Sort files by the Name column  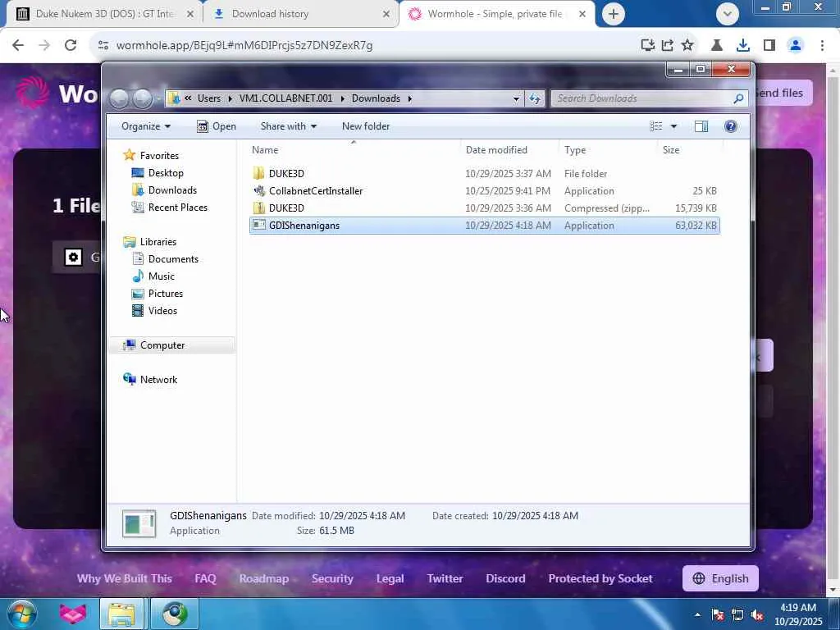(x=354, y=150)
